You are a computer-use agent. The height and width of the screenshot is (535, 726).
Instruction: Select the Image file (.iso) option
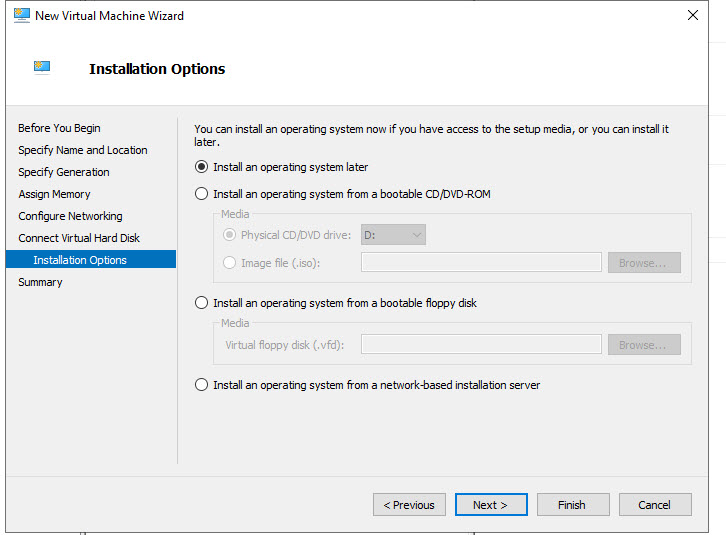[x=230, y=263]
